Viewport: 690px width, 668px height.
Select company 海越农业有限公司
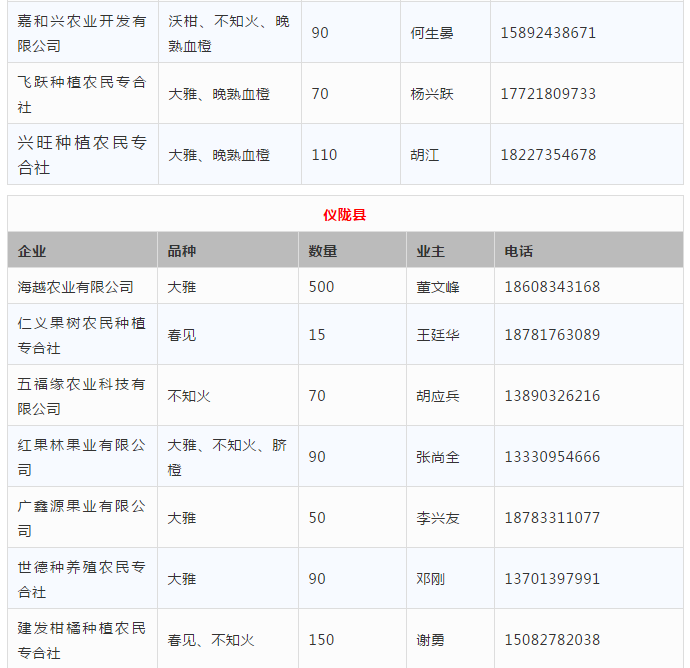pyautogui.click(x=76, y=287)
